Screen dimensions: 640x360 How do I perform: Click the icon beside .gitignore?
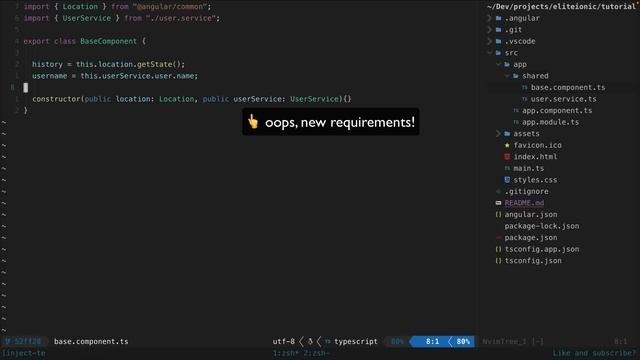[498, 191]
